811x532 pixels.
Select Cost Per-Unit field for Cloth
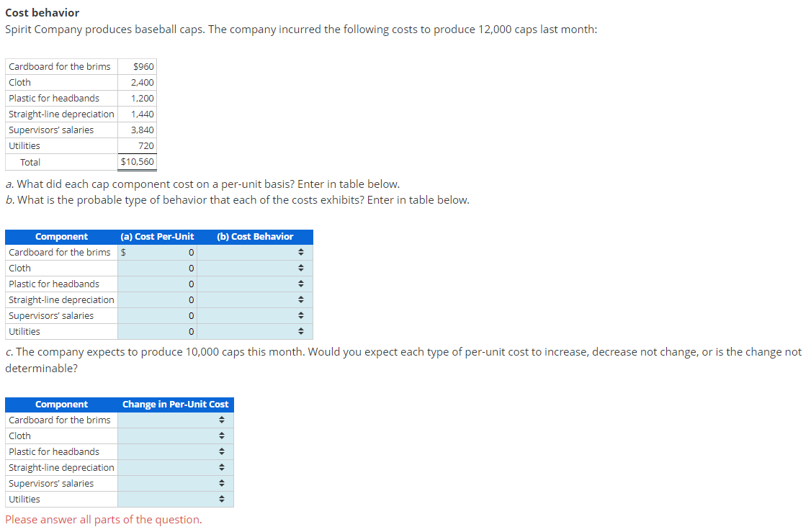click(x=157, y=269)
